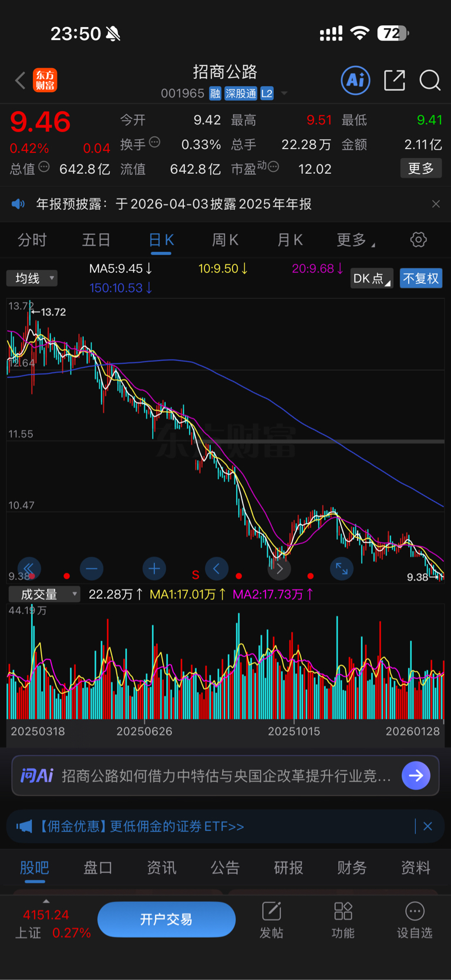
Task: Select the 日K tab
Action: [x=161, y=240]
